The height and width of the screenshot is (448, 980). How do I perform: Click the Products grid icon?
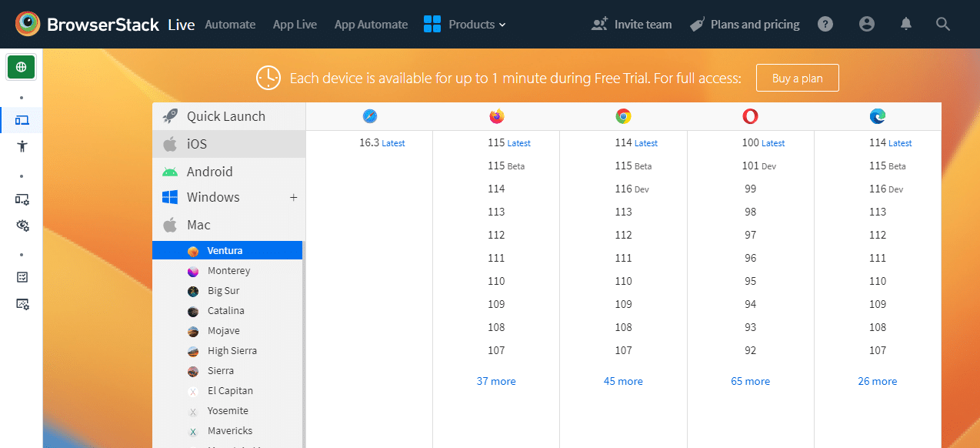432,24
